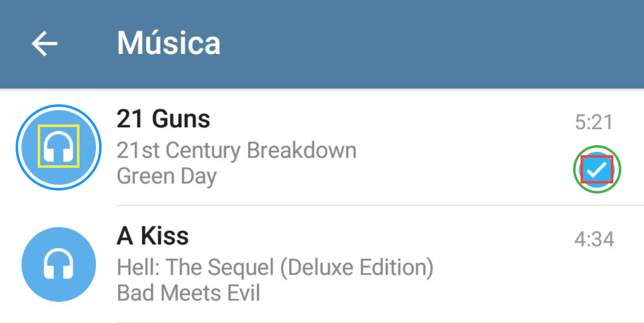644x323 pixels.
Task: Select the blue circle thumbnail of 21 Guns
Action: (59, 147)
